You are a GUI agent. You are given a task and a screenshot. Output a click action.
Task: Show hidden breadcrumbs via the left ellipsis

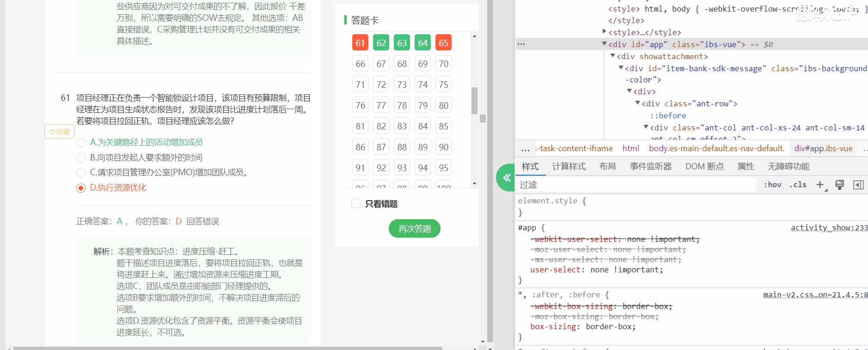point(525,149)
